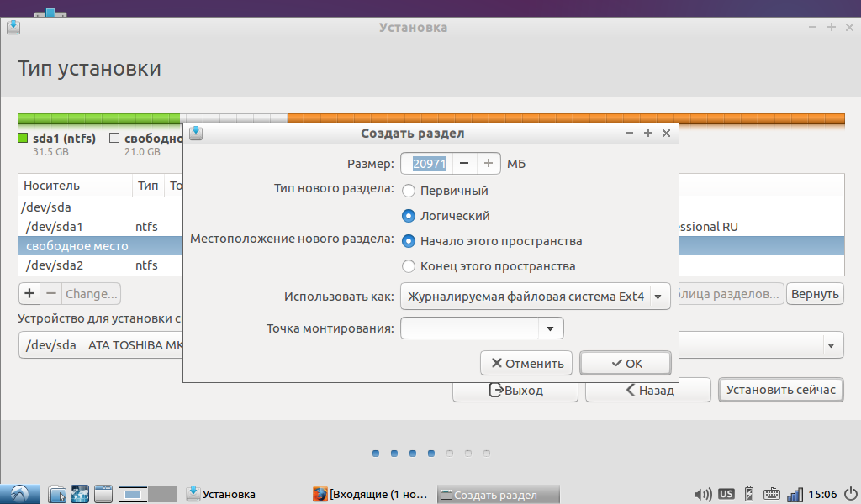The width and height of the screenshot is (861, 504).
Task: Click the 15:06 clock
Action: [822, 494]
